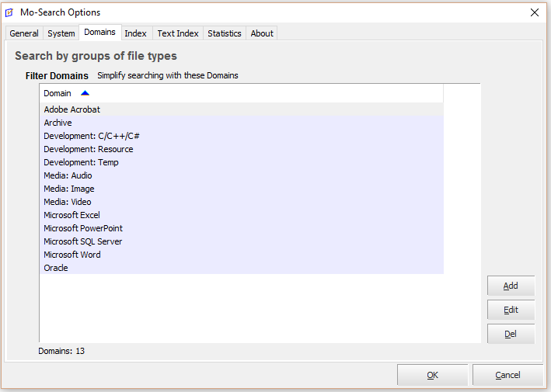This screenshot has height=392, width=551.
Task: Select Development: Temp row
Action: click(x=242, y=162)
